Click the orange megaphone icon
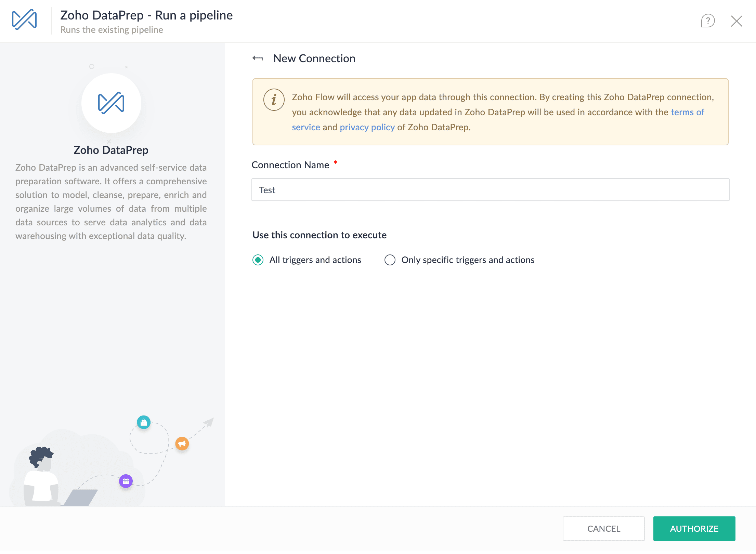This screenshot has width=756, height=554. [x=182, y=444]
